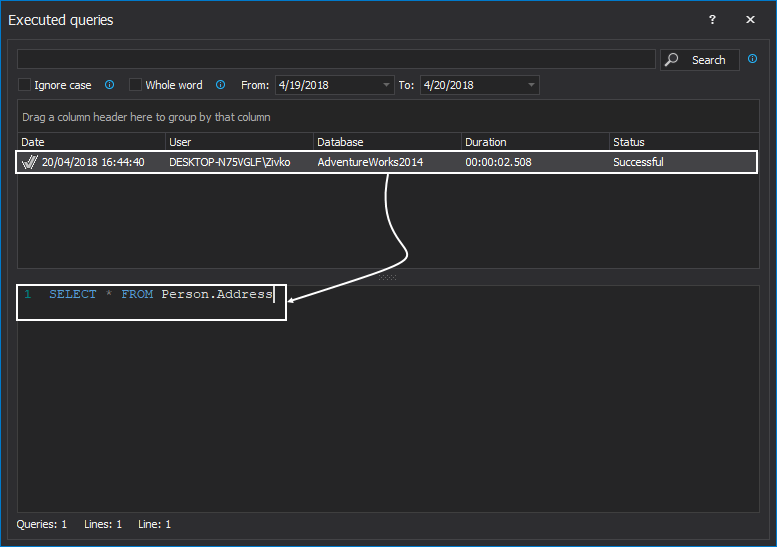777x547 pixels.
Task: Click the From date 4/19/2018 value
Action: click(x=304, y=85)
